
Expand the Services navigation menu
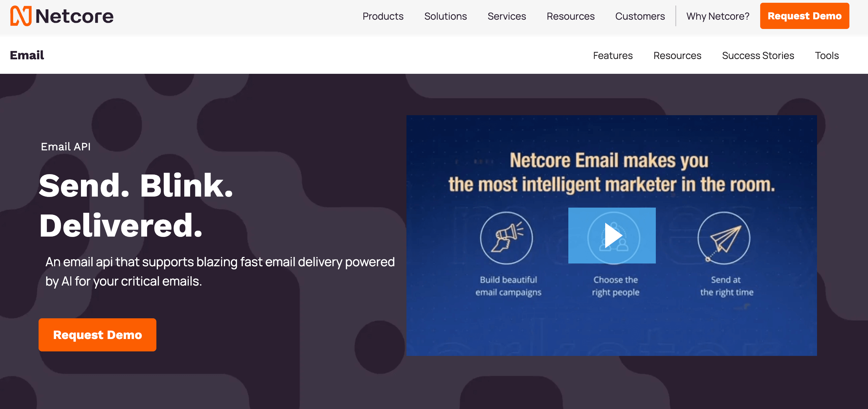click(507, 16)
